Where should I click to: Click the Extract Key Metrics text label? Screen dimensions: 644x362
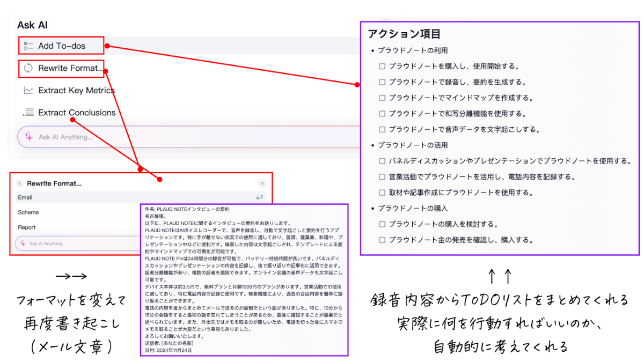pos(76,91)
